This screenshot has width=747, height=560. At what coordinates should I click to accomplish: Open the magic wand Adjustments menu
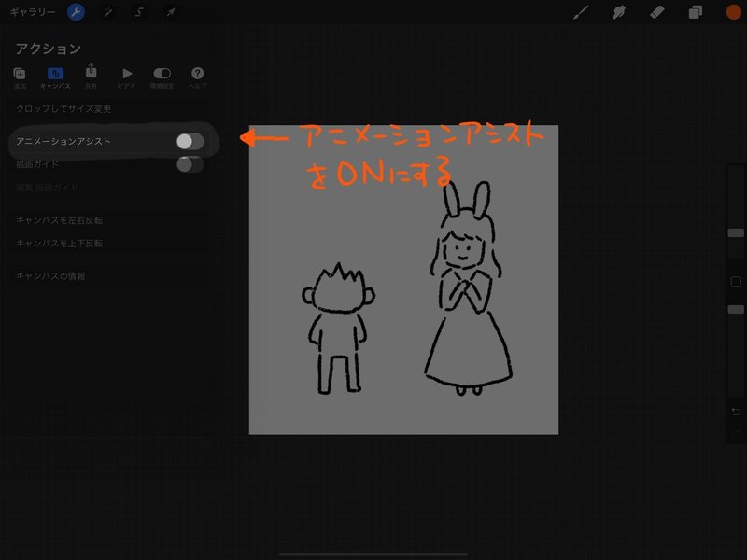tap(108, 12)
